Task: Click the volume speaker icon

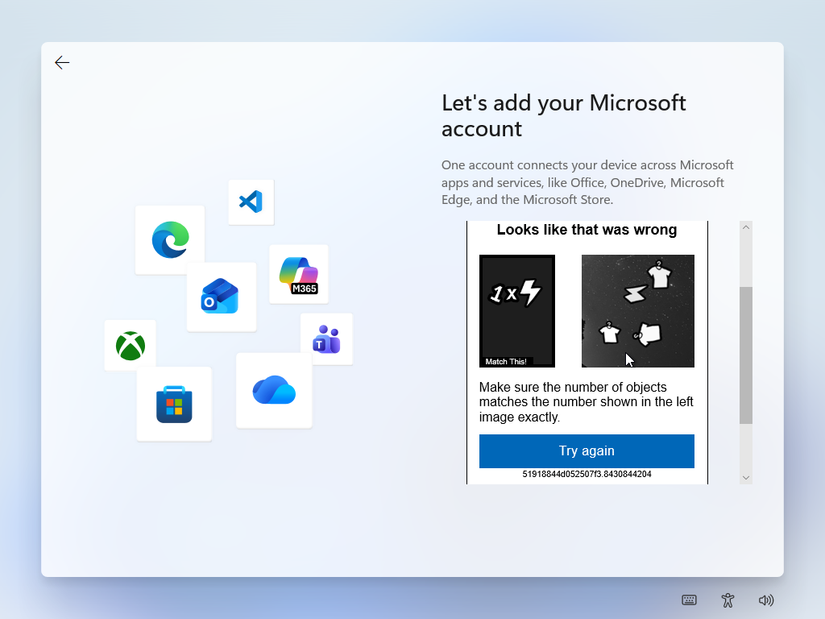Action: pos(766,600)
